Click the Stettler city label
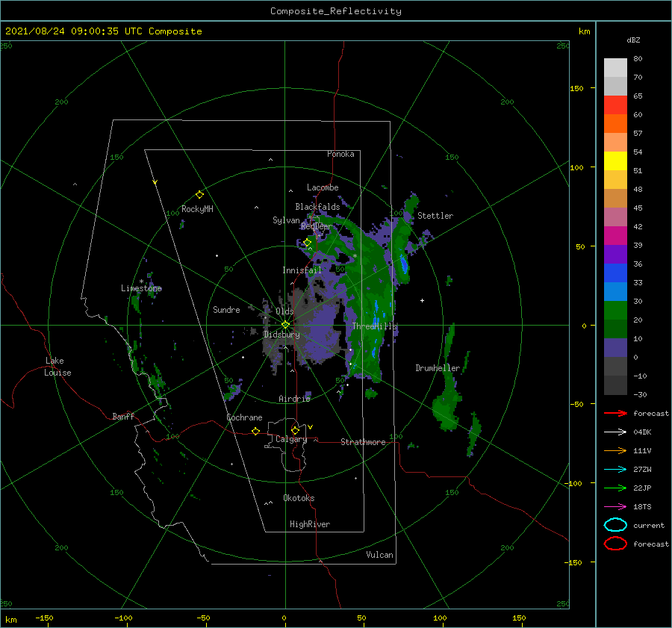Image resolution: width=672 pixels, height=628 pixels. click(435, 216)
